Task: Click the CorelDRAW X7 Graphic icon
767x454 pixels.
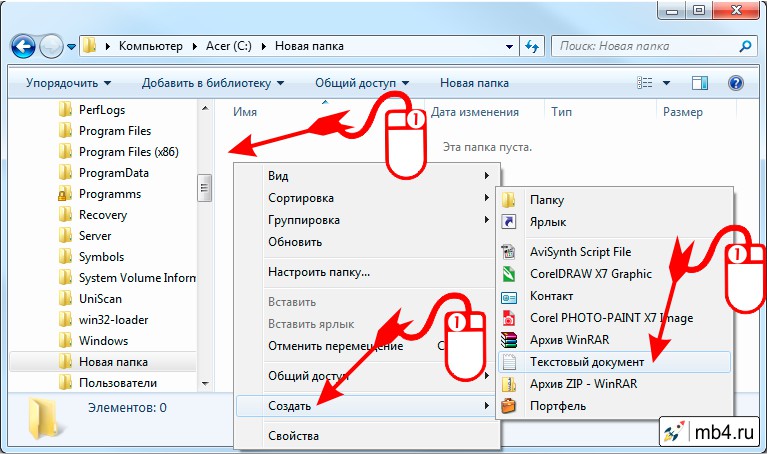Action: click(509, 273)
